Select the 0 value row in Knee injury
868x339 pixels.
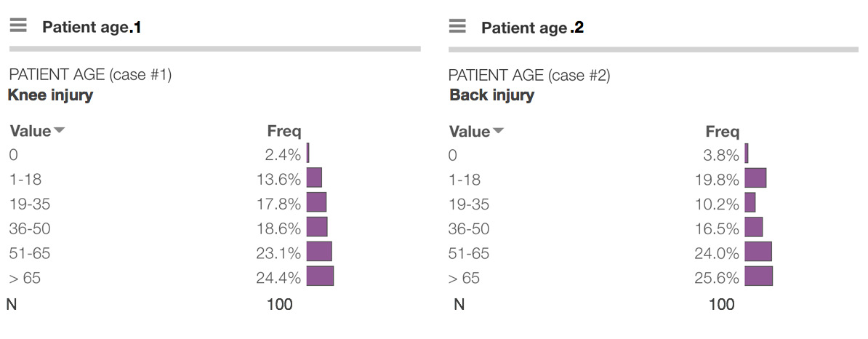(13, 154)
